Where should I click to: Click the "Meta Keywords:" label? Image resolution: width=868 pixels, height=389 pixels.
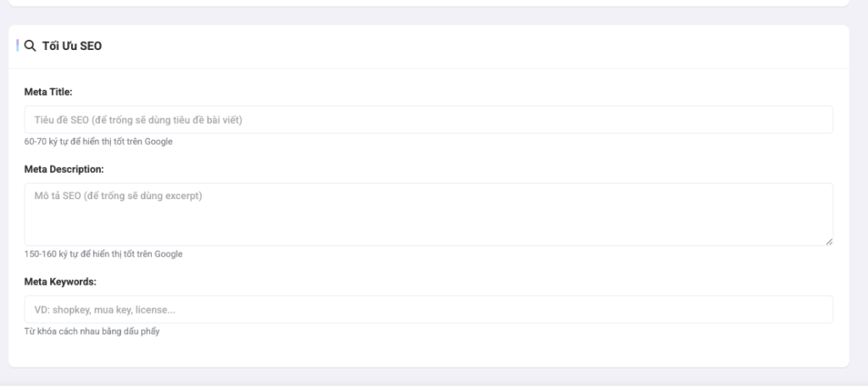60,281
